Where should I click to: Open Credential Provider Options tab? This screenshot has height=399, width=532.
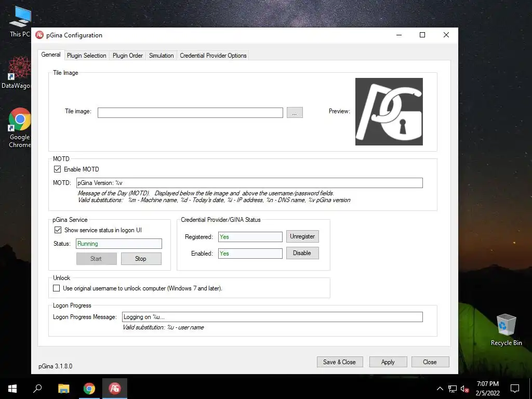pos(213,56)
